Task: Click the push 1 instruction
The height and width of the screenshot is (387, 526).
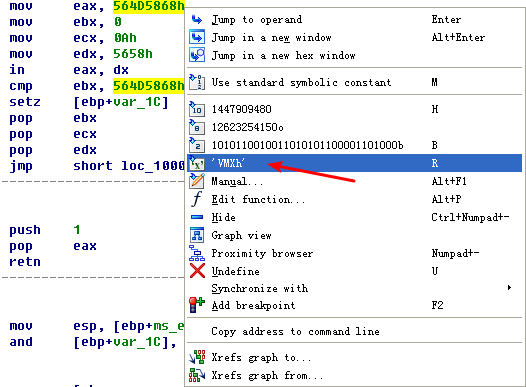Action: [45, 230]
